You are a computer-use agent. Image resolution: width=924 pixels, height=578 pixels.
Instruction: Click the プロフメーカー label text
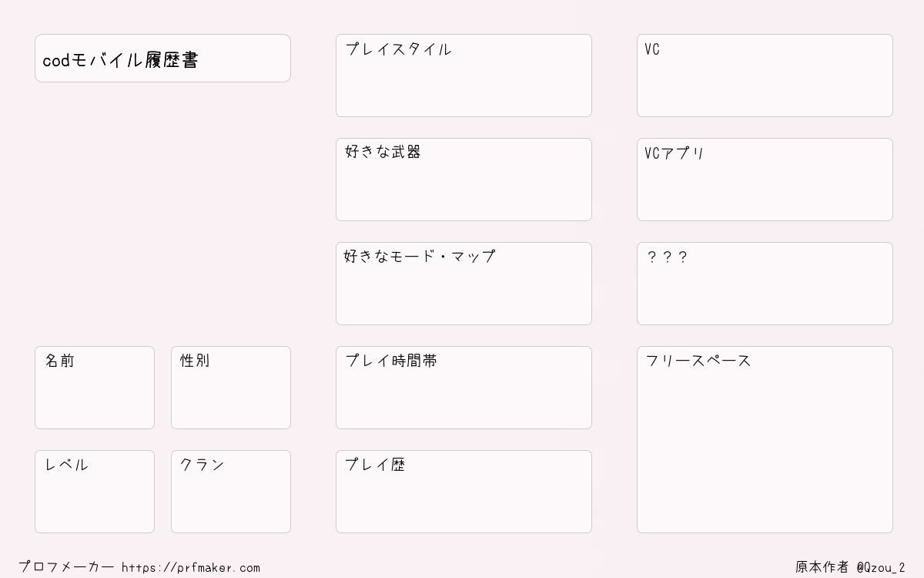coord(66,567)
